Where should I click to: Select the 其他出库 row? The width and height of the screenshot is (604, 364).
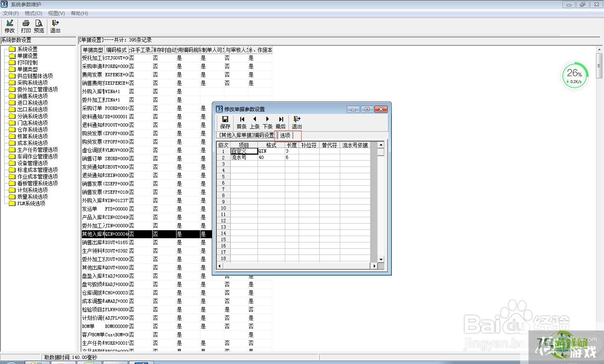coord(177,268)
